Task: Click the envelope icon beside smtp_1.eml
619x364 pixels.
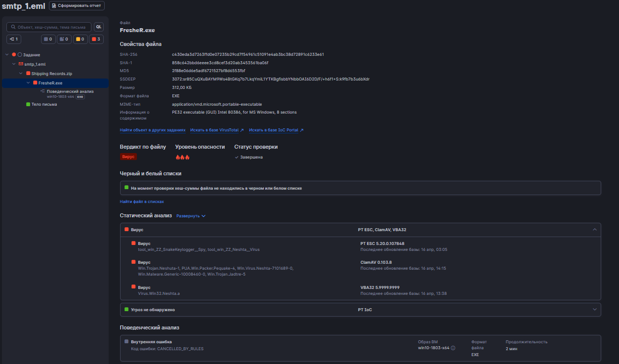Action: [21, 64]
